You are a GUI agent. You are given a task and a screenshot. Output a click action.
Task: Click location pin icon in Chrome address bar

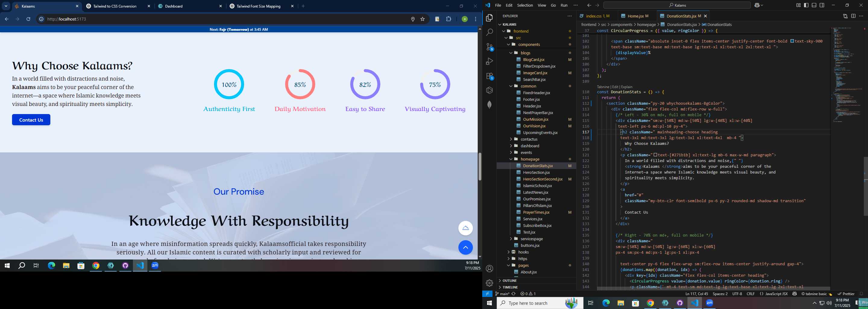point(413,19)
